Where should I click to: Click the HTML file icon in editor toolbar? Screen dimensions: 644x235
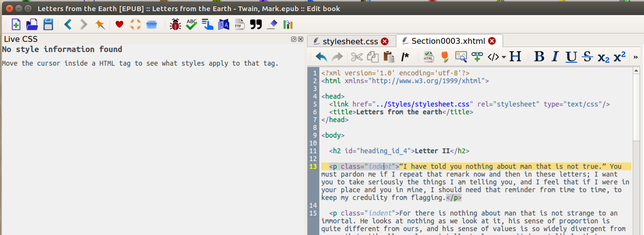[429, 57]
